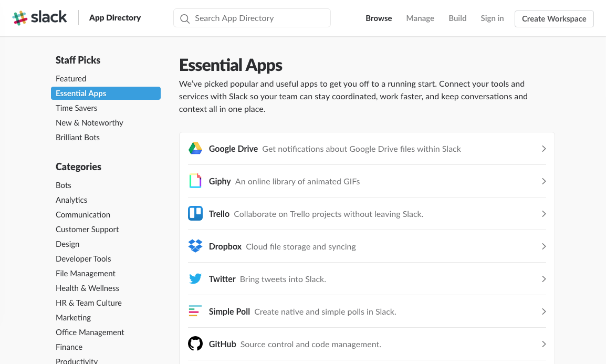Click the Giphy app name
This screenshot has height=364, width=606.
[x=220, y=181]
